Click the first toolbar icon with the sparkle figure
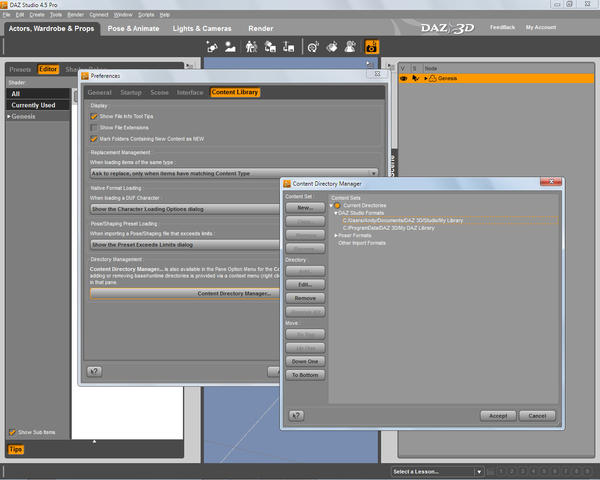The image size is (600, 480). [x=212, y=46]
